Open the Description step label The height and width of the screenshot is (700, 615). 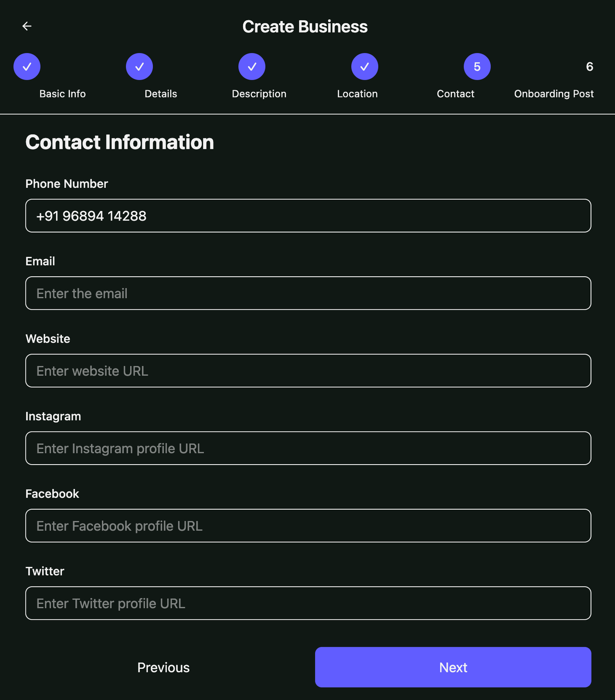[x=259, y=94]
